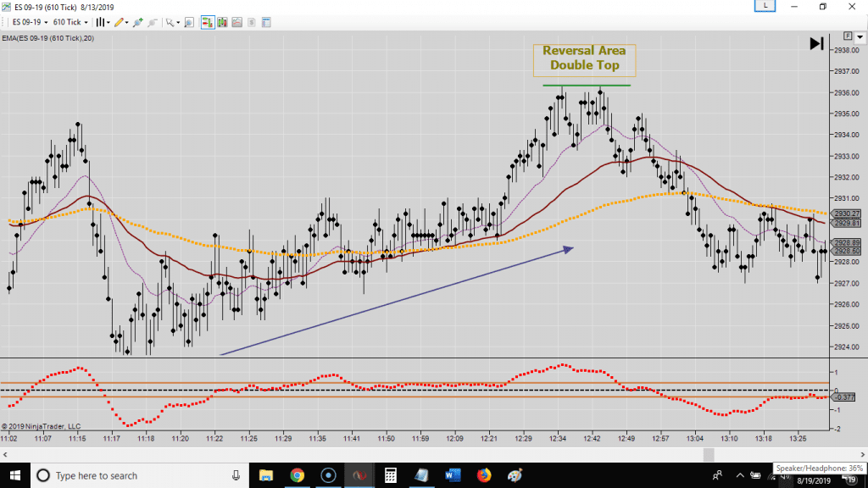Open the Windows Start menu

point(15,475)
